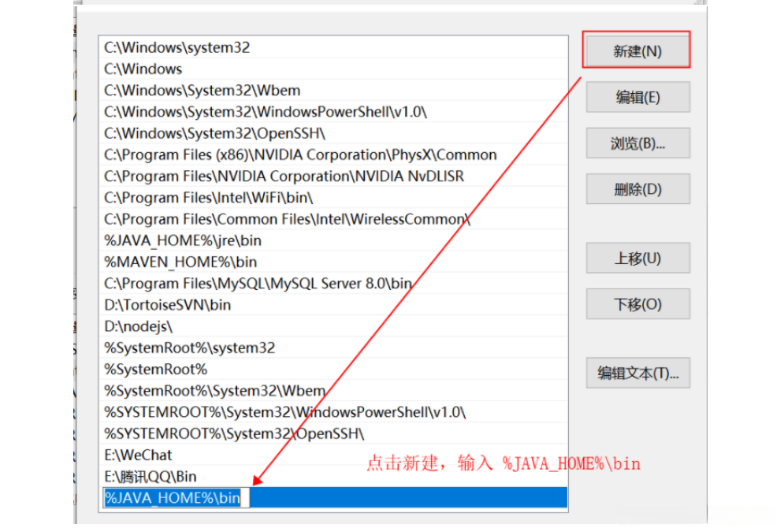The height and width of the screenshot is (532, 784).
Task: Select the D:\TortoiseSVN\bin entry
Action: coord(333,305)
